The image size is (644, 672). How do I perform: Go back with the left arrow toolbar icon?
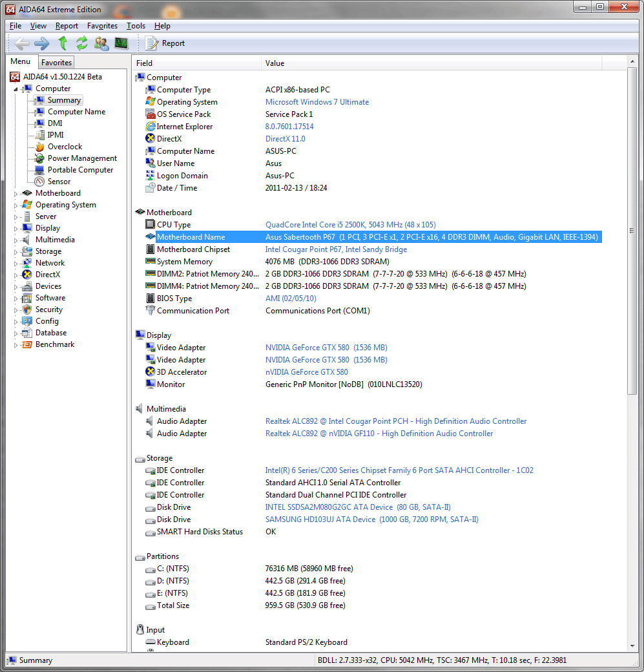[x=22, y=43]
